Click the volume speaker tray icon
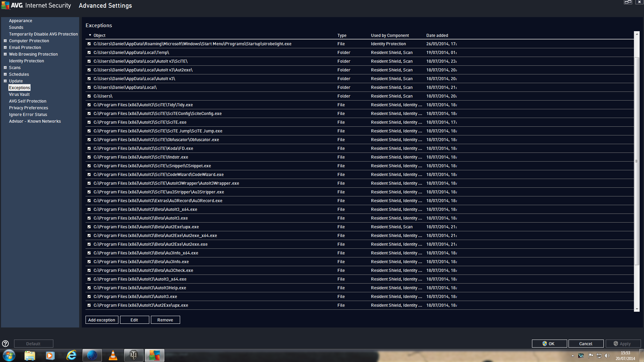This screenshot has height=362, width=644. point(607,356)
